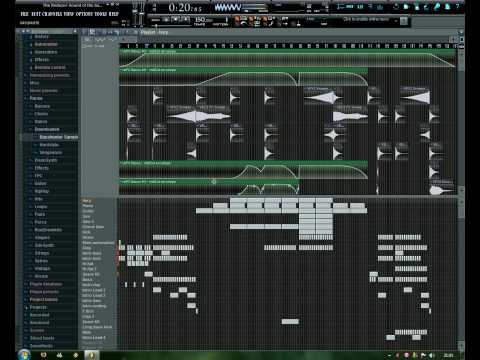Open the HELP menu
The height and width of the screenshot is (360, 480).
click(113, 14)
